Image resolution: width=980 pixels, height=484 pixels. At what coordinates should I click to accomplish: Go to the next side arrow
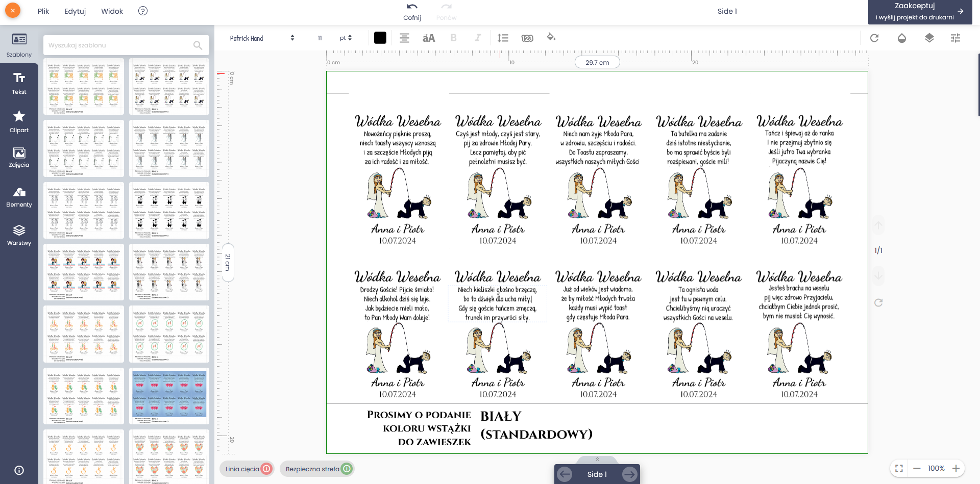(630, 474)
